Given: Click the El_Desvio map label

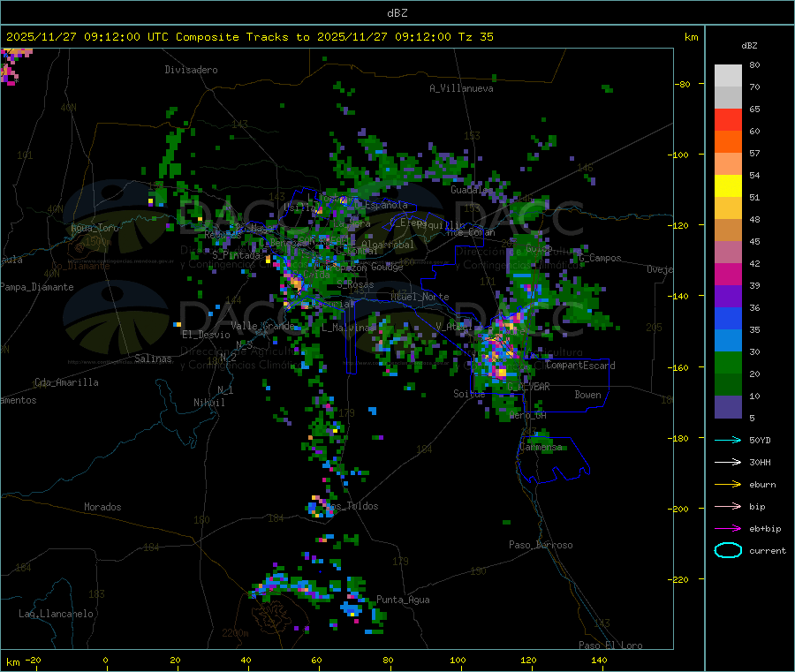Looking at the screenshot, I should click(x=207, y=335).
